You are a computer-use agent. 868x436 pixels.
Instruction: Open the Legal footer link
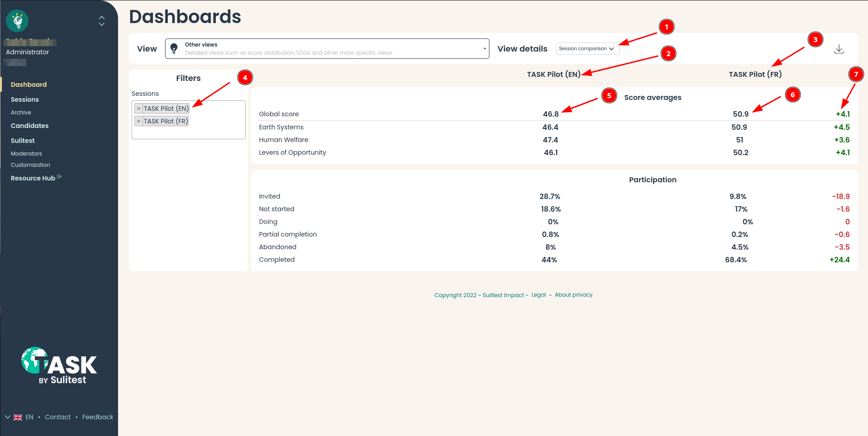[x=538, y=295]
